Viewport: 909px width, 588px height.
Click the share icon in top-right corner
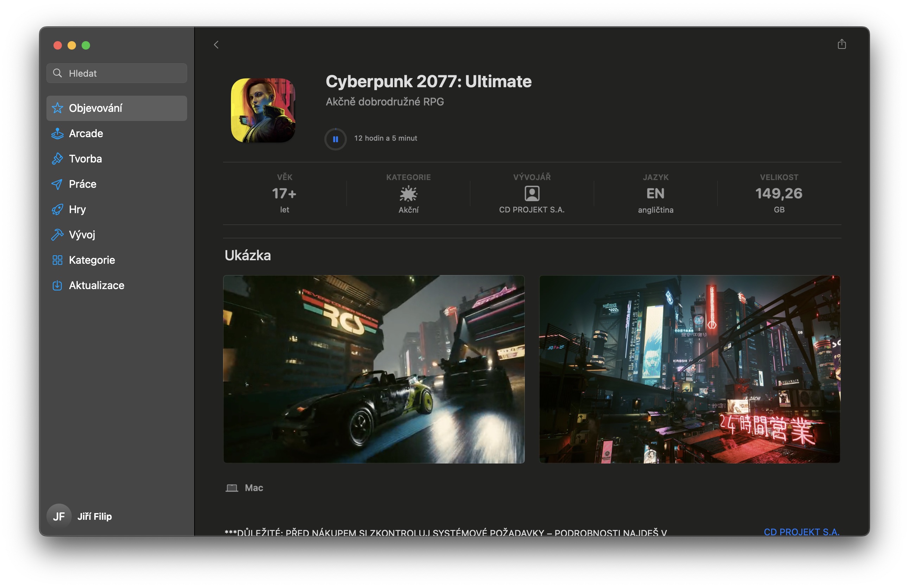(x=841, y=44)
